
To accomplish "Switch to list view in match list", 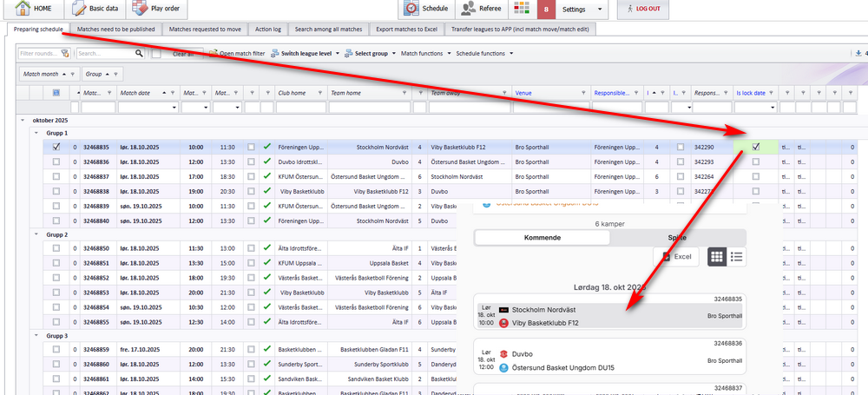I will (736, 256).
